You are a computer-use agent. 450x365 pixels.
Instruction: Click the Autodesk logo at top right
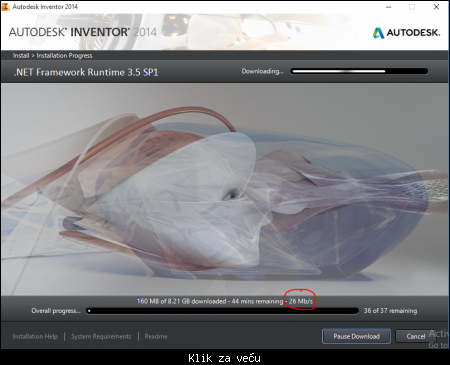click(x=406, y=33)
